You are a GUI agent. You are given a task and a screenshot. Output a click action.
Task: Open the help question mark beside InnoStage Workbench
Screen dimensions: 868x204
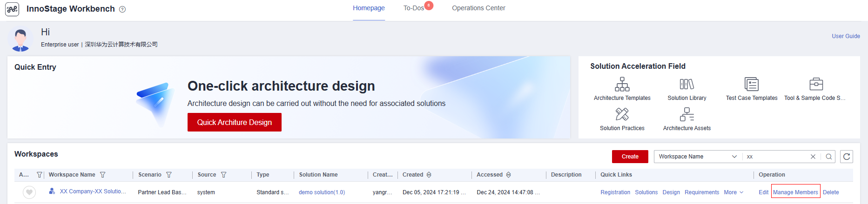[x=122, y=9]
